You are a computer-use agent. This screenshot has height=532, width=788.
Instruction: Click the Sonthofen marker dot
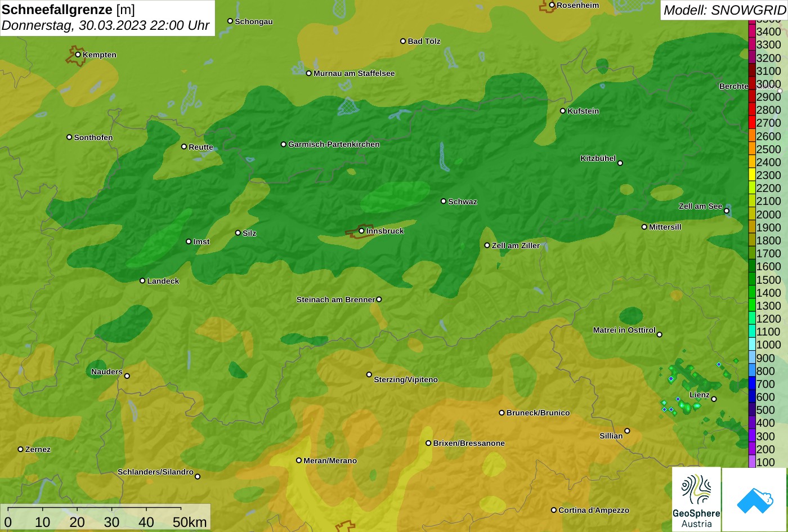(x=69, y=137)
